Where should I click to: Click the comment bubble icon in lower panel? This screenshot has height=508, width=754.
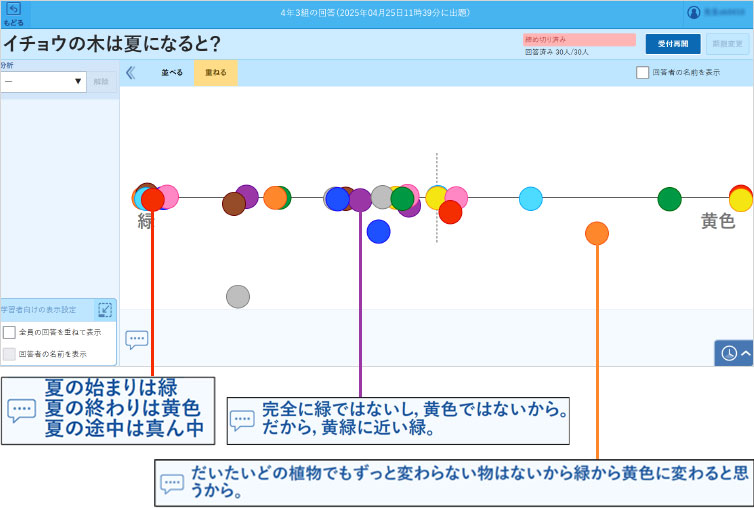tap(136, 339)
